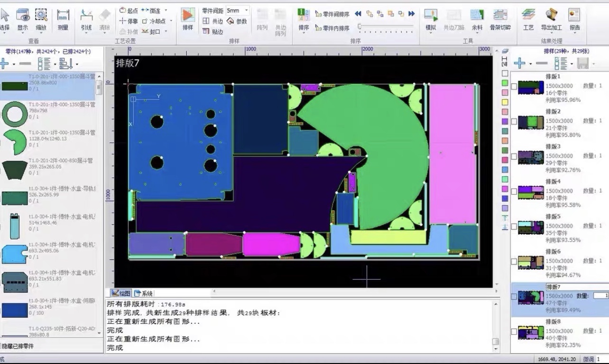Image resolution: width=609 pixels, height=364 pixels.
Task: Add a layout with the blue plus in layouts panel
Action: (x=519, y=63)
